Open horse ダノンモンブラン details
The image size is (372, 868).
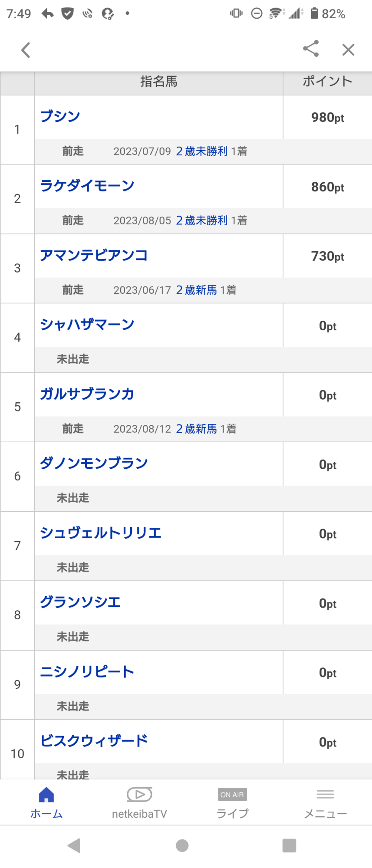[94, 464]
